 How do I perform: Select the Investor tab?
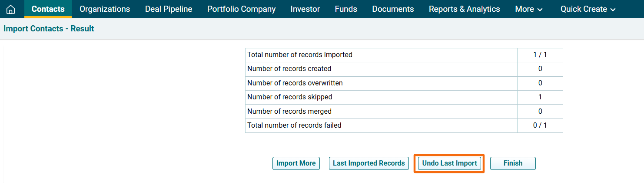305,9
